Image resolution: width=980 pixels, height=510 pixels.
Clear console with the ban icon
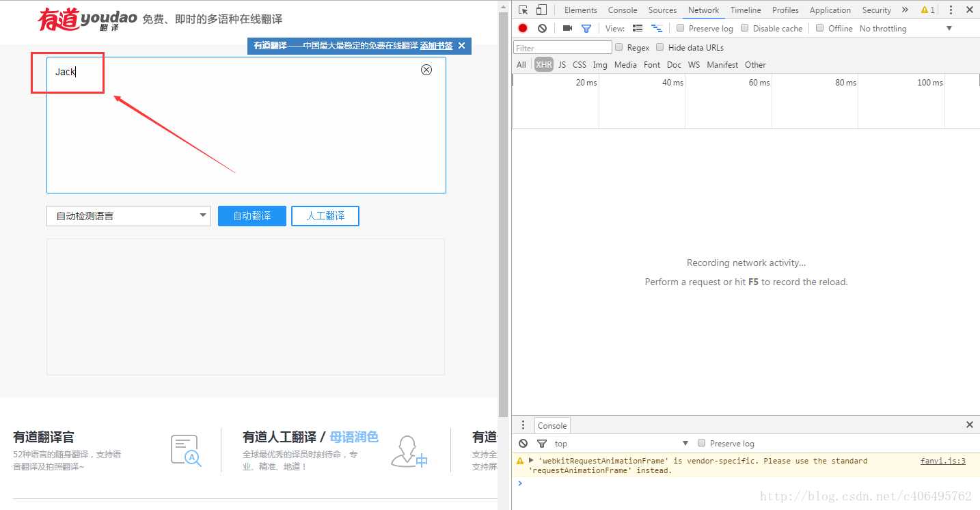pyautogui.click(x=523, y=443)
